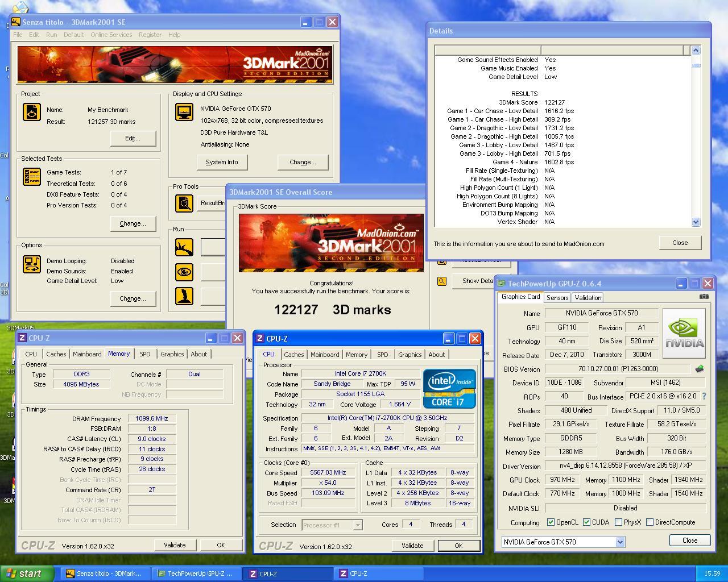Open the File menu in 3DMark2001
Screen dimensions: 728x582
pos(18,35)
